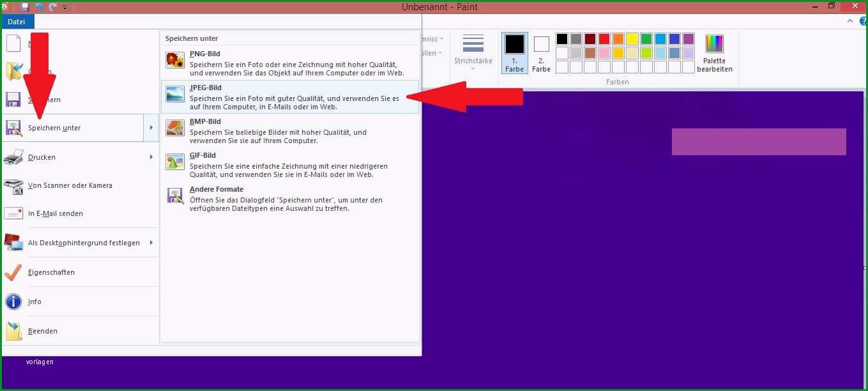Image resolution: width=868 pixels, height=391 pixels.
Task: Click the GIF-Bild format icon
Action: click(x=175, y=162)
